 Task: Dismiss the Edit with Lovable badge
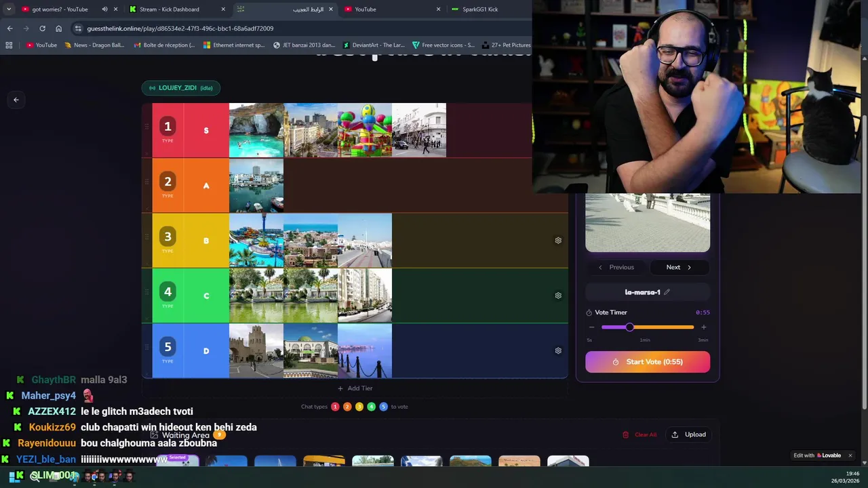tap(850, 455)
